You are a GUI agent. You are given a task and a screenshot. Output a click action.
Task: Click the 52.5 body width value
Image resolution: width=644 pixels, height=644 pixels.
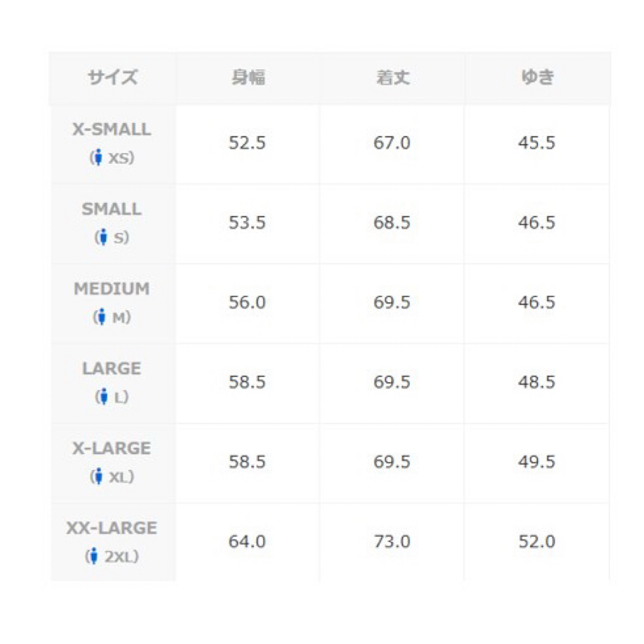tap(247, 143)
